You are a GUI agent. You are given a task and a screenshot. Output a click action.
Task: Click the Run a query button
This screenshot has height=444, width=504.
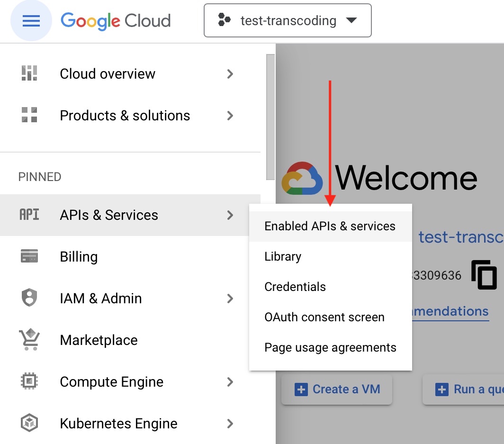[463, 390]
